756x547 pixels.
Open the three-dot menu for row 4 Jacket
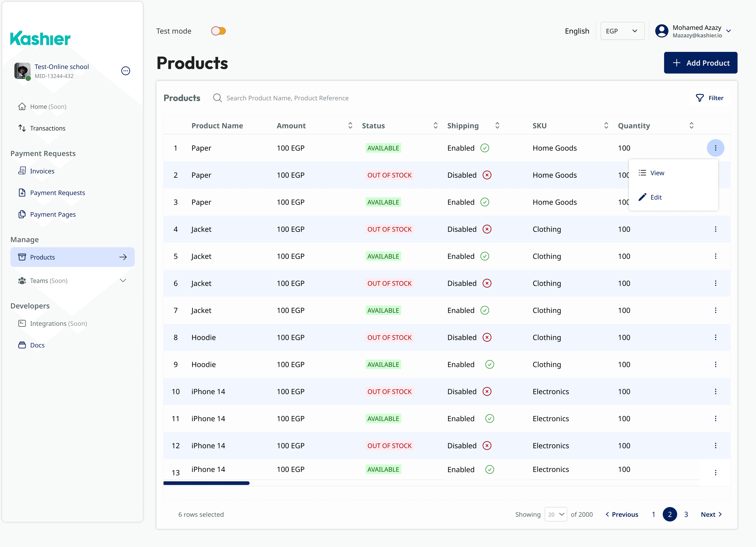[715, 229]
